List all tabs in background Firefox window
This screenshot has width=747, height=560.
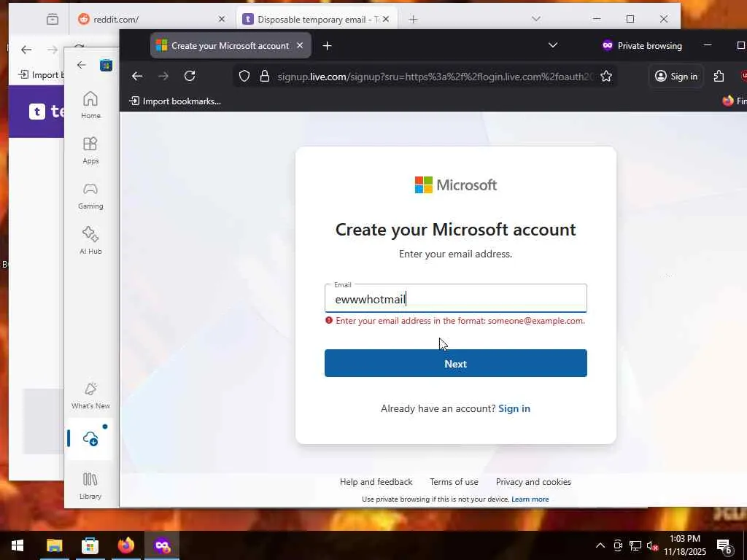(x=536, y=19)
